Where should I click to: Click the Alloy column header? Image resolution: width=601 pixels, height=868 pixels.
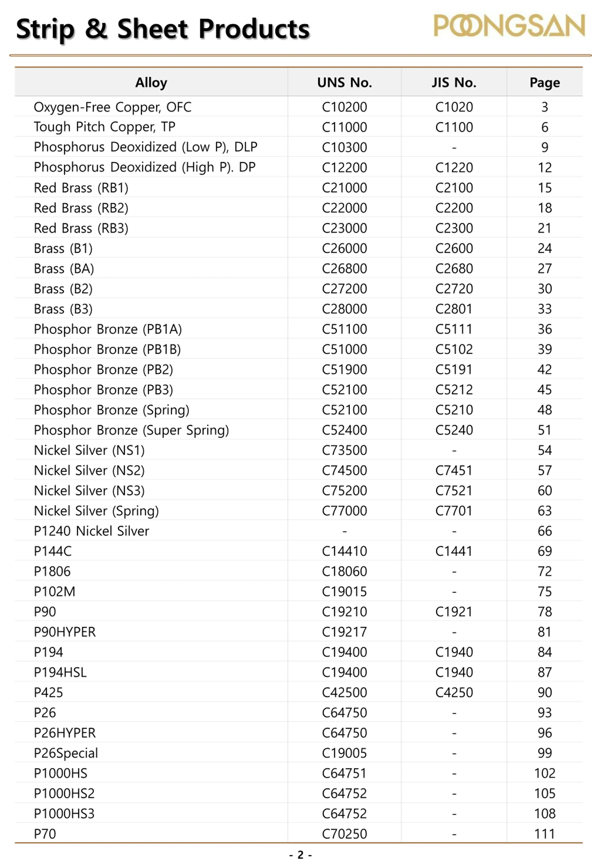(x=151, y=82)
